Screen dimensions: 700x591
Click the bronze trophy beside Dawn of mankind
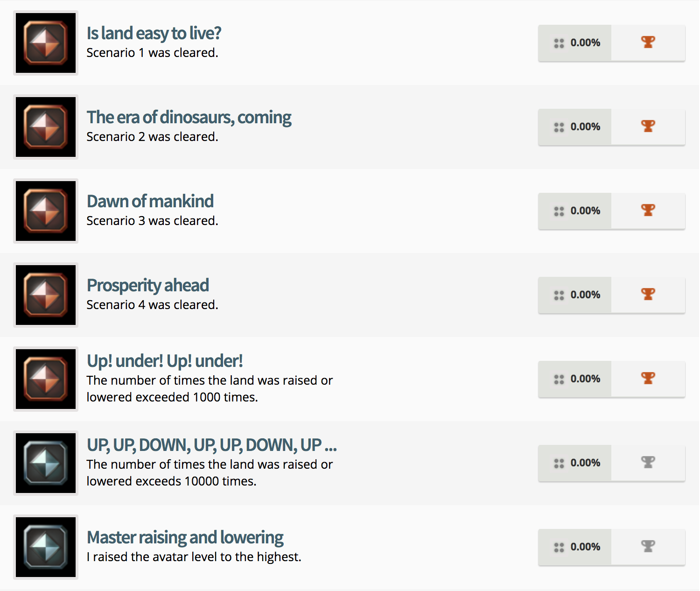pyautogui.click(x=648, y=211)
